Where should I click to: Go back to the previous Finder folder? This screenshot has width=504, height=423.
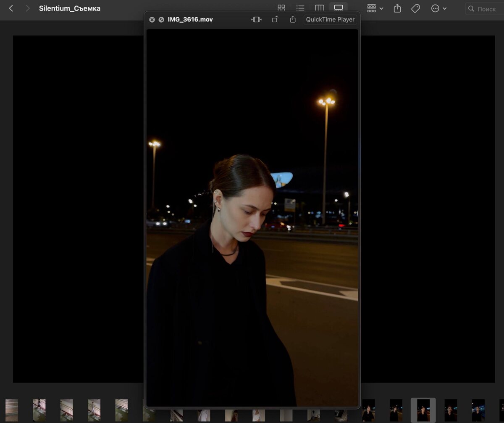pyautogui.click(x=11, y=8)
